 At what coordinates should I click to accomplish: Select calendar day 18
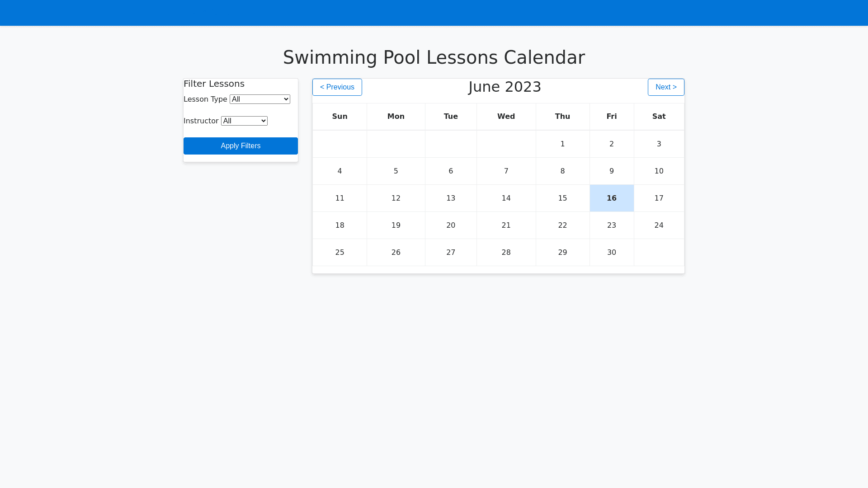(340, 225)
